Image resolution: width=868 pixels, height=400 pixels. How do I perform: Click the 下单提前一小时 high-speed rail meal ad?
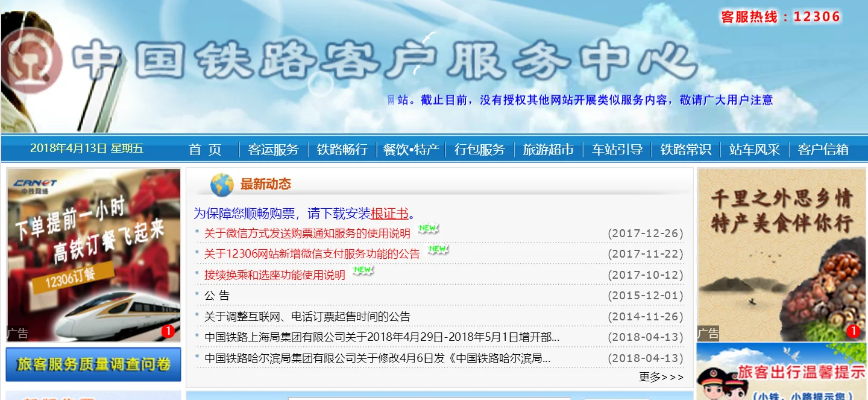click(93, 253)
